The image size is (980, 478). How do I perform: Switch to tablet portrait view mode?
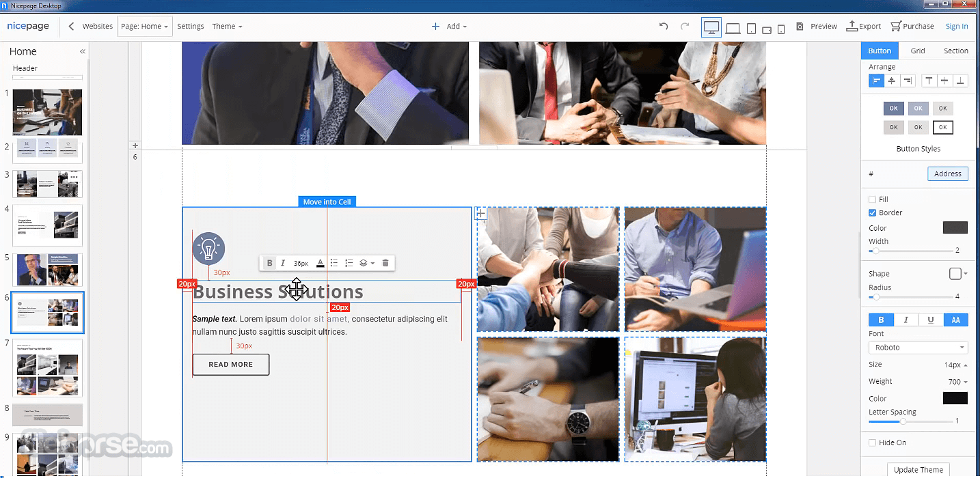click(x=751, y=28)
